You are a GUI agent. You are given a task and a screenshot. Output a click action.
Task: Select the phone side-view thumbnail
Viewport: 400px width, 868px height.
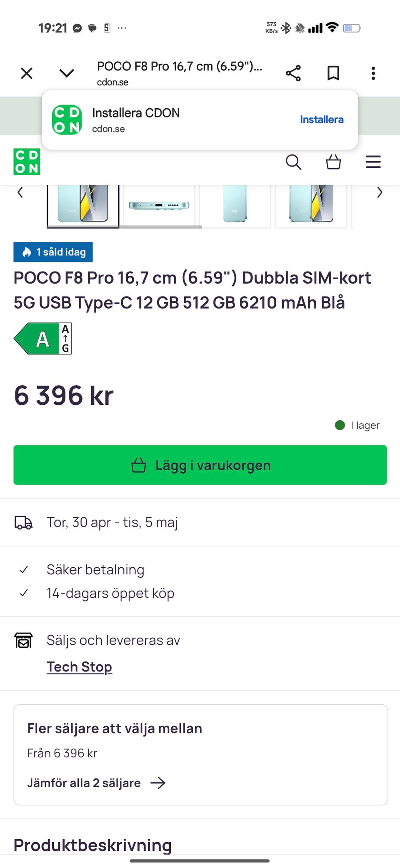[x=159, y=205]
